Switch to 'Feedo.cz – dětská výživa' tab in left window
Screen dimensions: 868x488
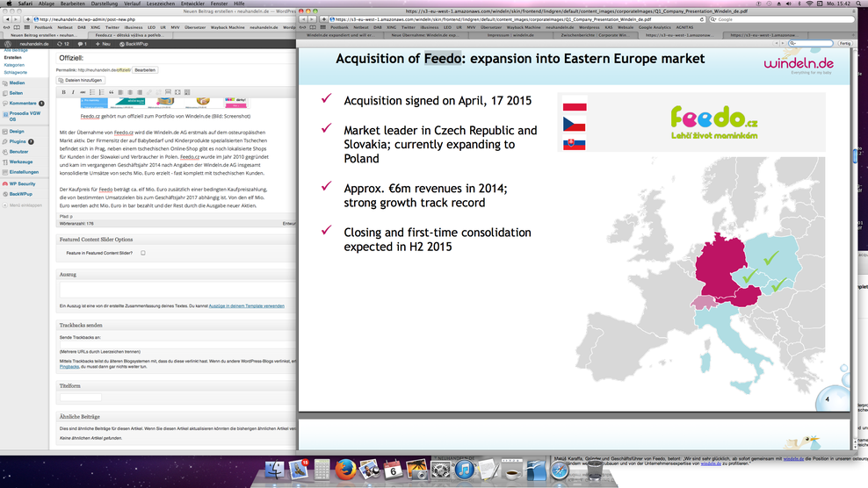point(129,35)
